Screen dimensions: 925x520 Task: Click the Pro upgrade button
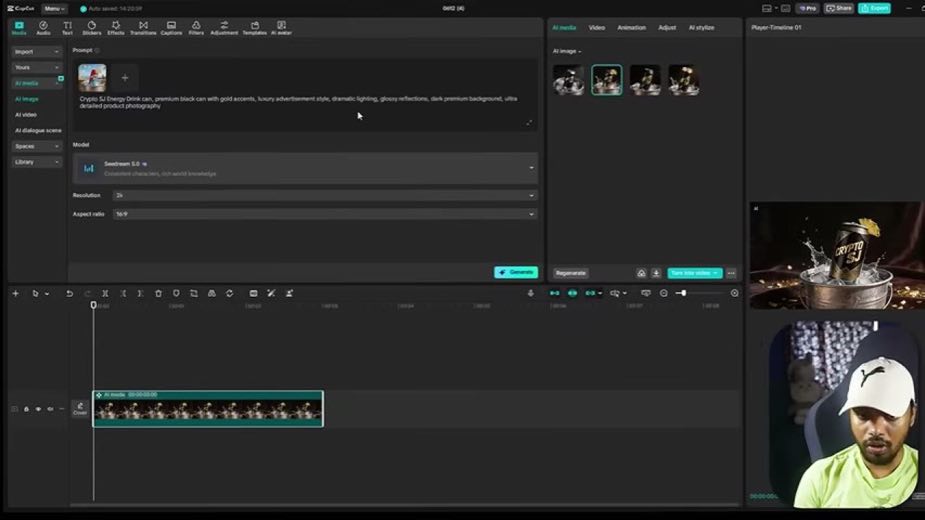(808, 8)
